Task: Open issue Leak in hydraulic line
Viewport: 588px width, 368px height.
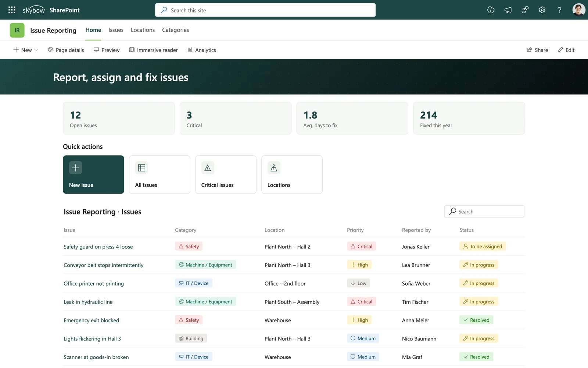Action: 88,302
